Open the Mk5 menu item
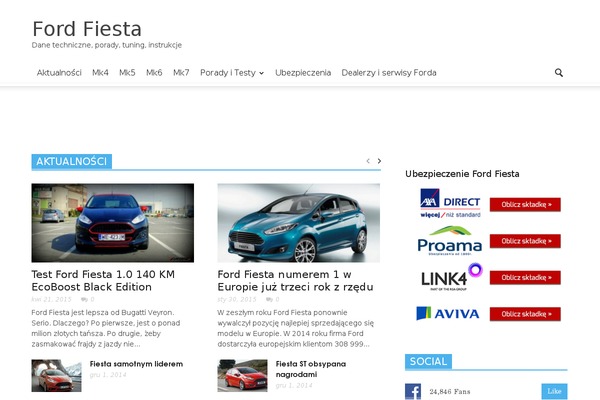The height and width of the screenshot is (400, 600). [x=127, y=73]
